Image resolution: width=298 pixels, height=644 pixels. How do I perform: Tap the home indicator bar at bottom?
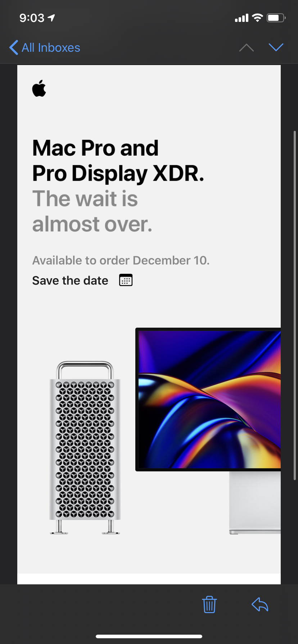tap(149, 636)
